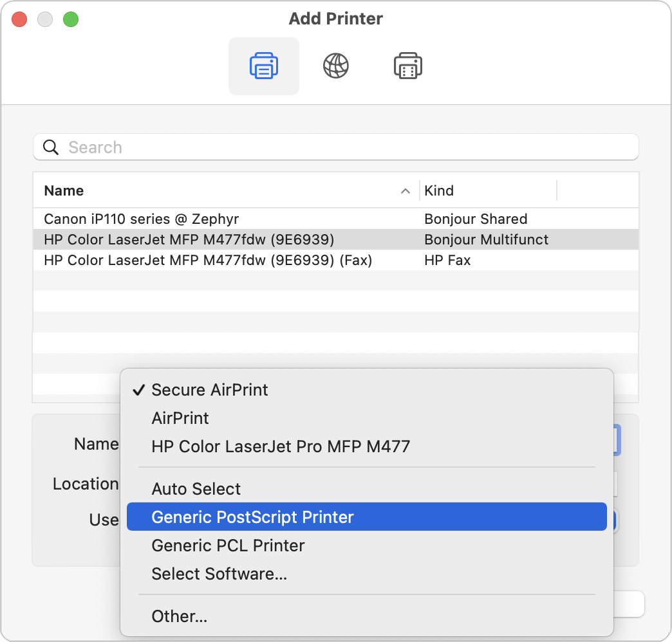Click the red close window button

(x=19, y=19)
